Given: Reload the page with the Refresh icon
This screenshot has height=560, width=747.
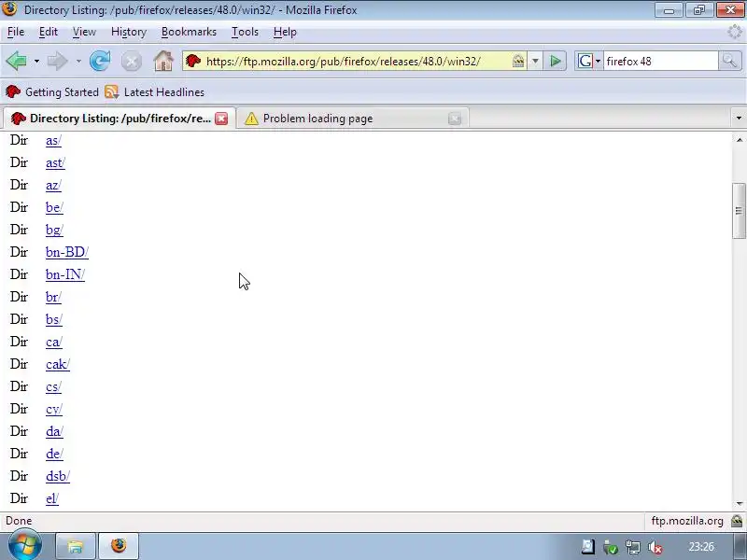Looking at the screenshot, I should click(100, 61).
